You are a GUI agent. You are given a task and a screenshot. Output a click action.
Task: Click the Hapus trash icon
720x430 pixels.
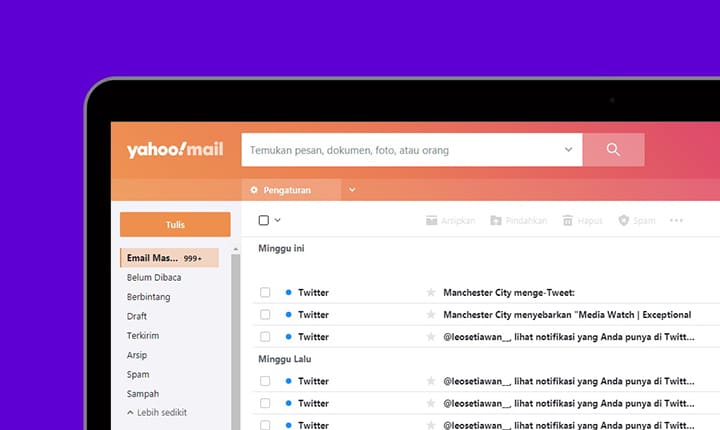click(568, 220)
